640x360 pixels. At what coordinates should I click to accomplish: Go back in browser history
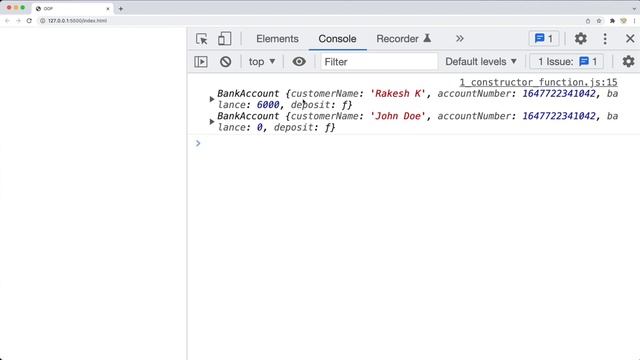click(x=7, y=20)
